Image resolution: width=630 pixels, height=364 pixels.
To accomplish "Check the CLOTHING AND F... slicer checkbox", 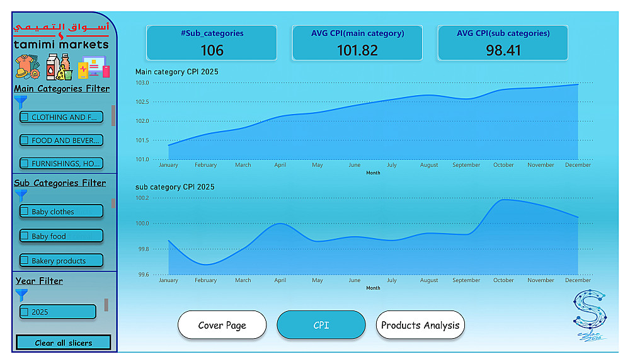I will point(25,117).
